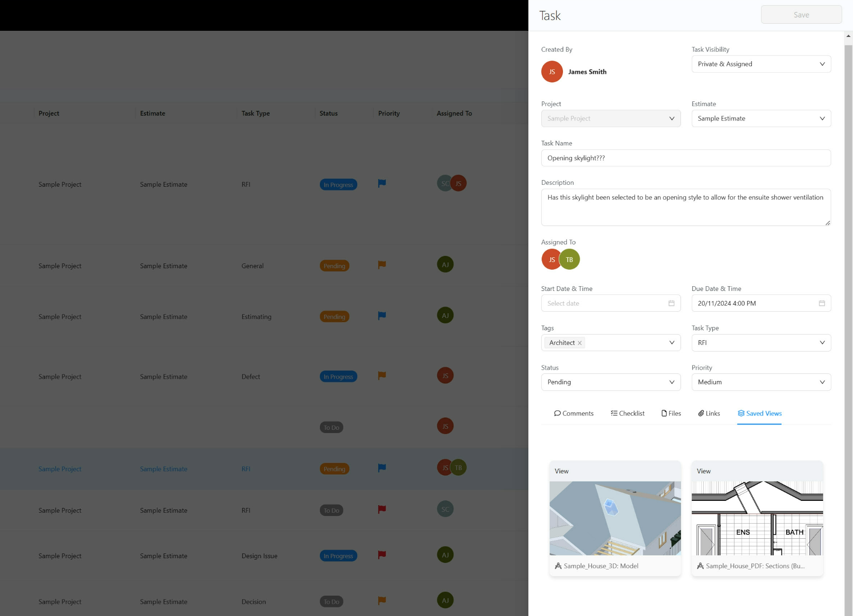
Task: Click the AJ avatar on the Decision task row
Action: coord(445,600)
